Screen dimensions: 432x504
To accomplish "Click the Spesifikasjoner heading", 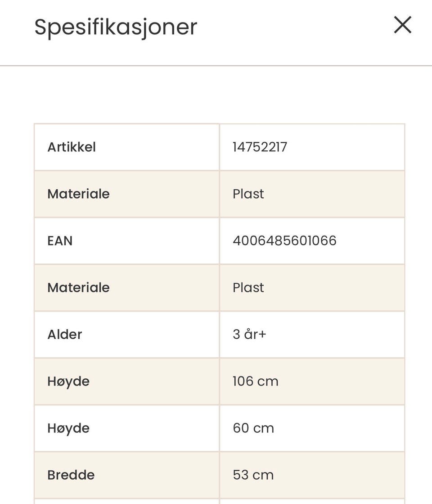I will point(116,27).
